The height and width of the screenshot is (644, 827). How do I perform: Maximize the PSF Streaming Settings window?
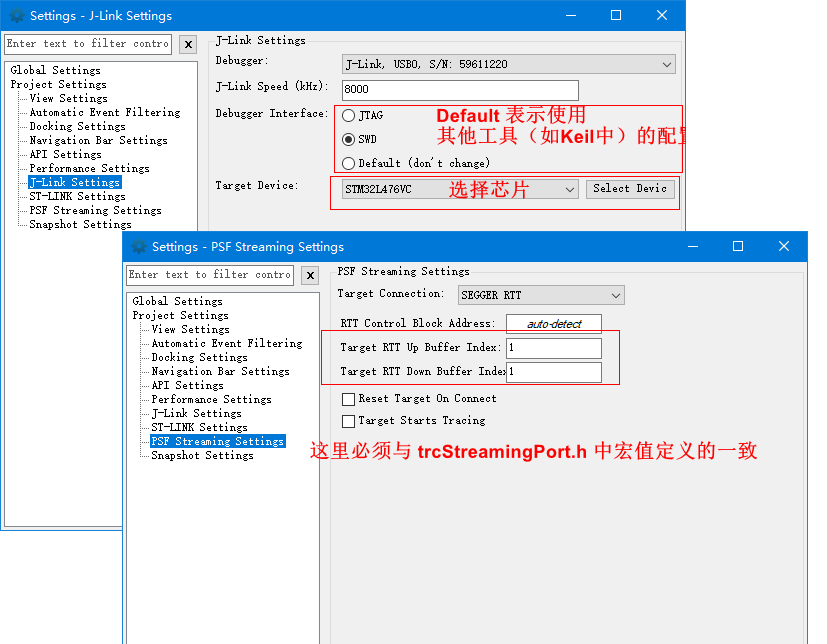point(738,246)
